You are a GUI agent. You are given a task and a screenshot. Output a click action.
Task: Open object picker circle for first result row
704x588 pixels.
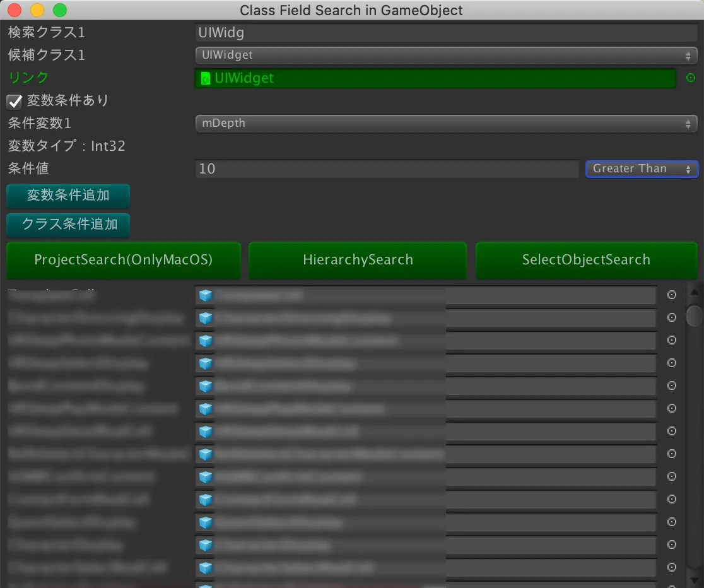[x=672, y=295]
